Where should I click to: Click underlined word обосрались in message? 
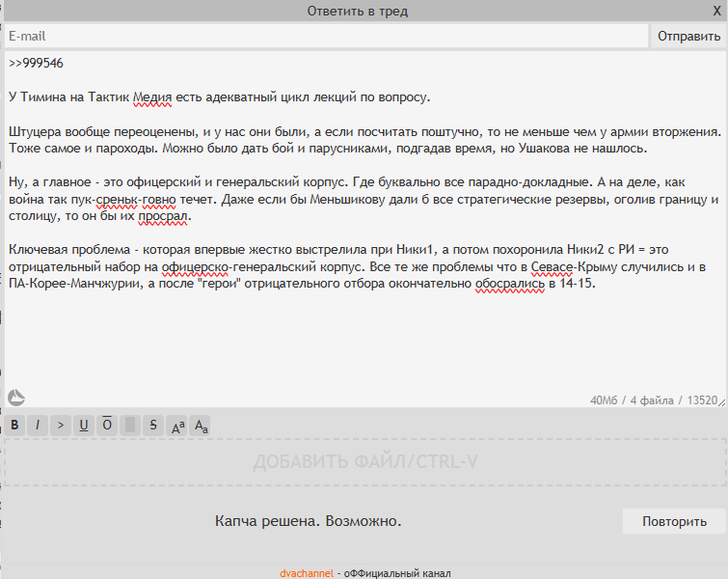pos(510,284)
